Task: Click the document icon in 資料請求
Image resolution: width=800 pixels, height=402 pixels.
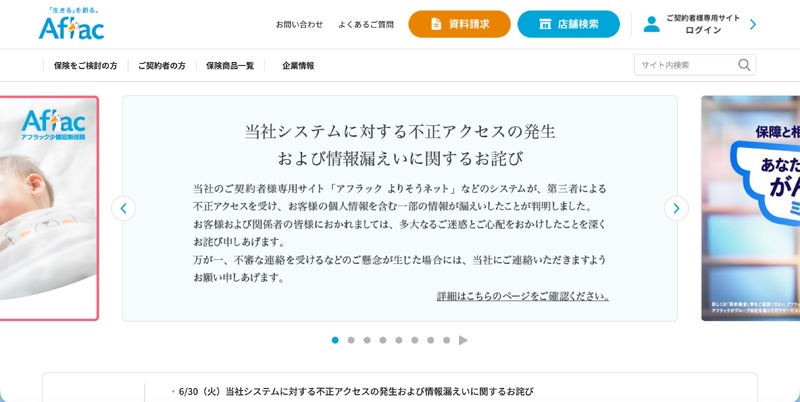Action: (436, 24)
